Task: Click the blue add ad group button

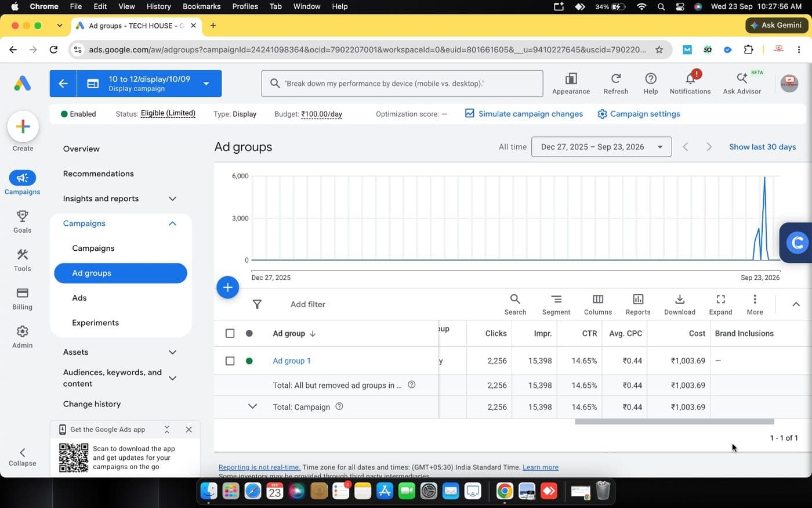Action: [x=228, y=287]
